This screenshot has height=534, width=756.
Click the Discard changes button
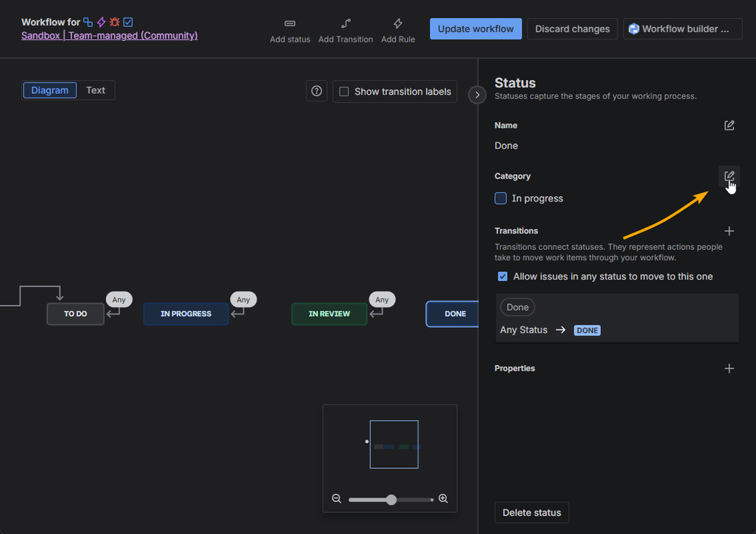point(572,29)
